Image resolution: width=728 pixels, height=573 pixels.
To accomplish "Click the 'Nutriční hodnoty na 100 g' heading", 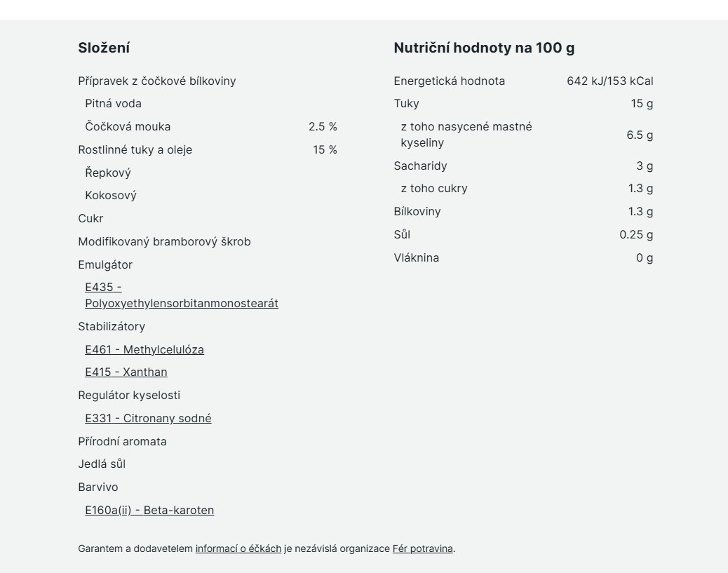I will pyautogui.click(x=484, y=48).
